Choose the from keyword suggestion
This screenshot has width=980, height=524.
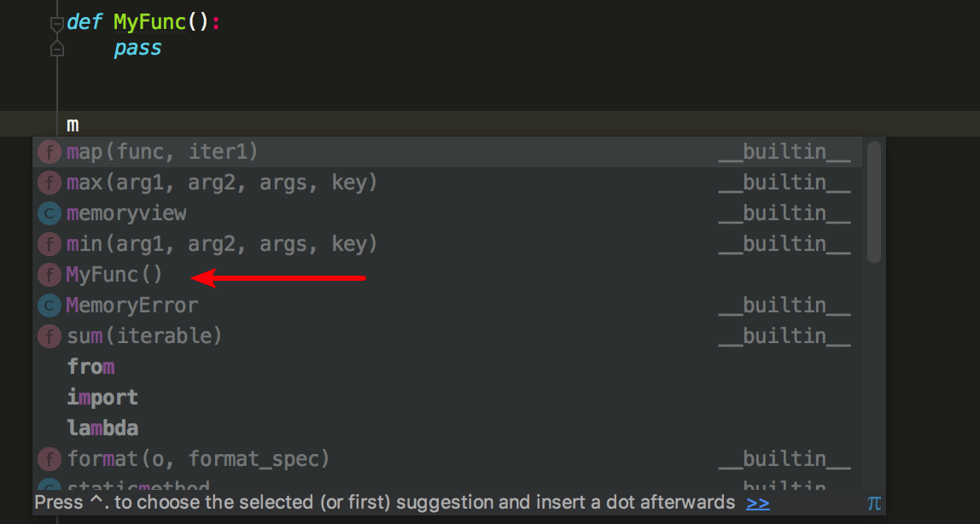click(90, 367)
